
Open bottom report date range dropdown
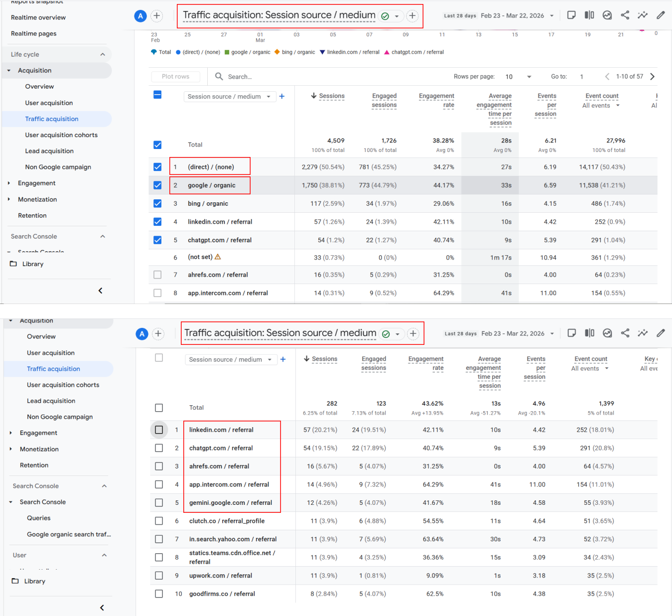click(x=500, y=334)
